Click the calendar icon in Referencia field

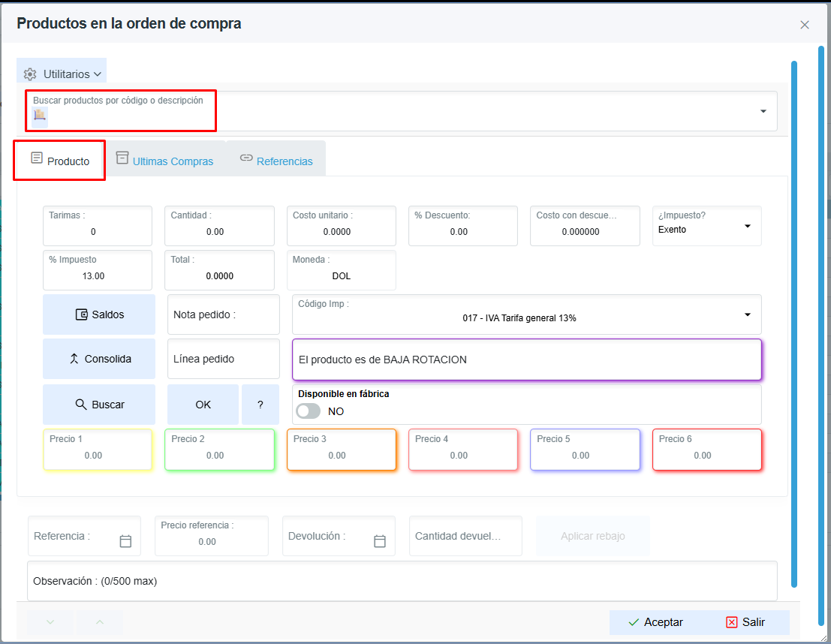tap(125, 541)
